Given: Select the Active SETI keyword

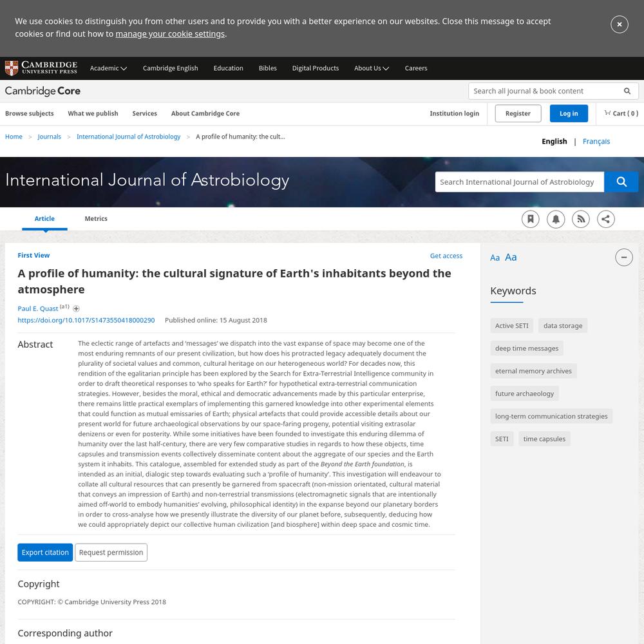Looking at the screenshot, I should click(x=512, y=326).
